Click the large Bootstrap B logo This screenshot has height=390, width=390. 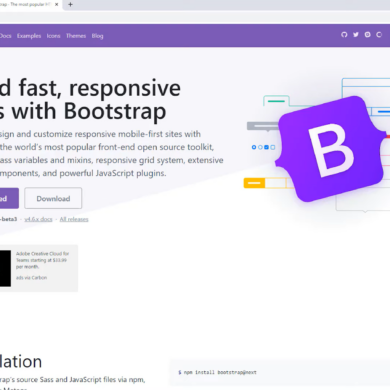[x=331, y=149]
